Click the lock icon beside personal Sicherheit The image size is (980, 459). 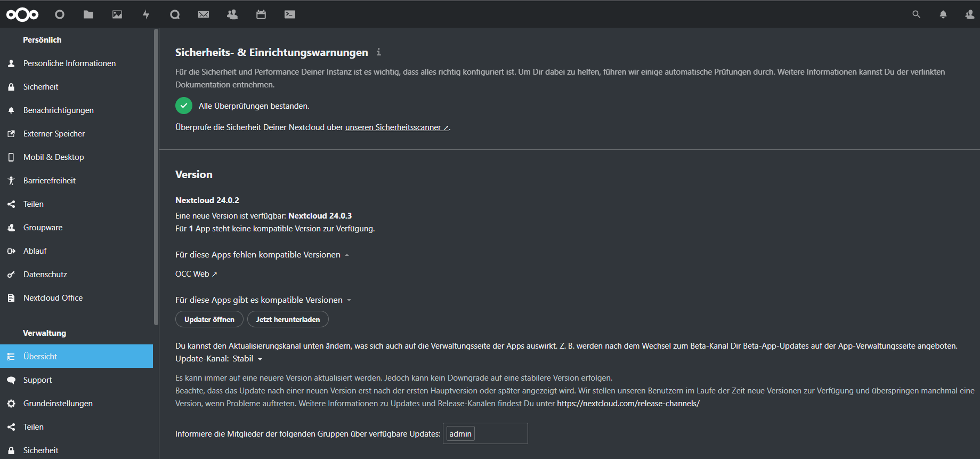(11, 87)
